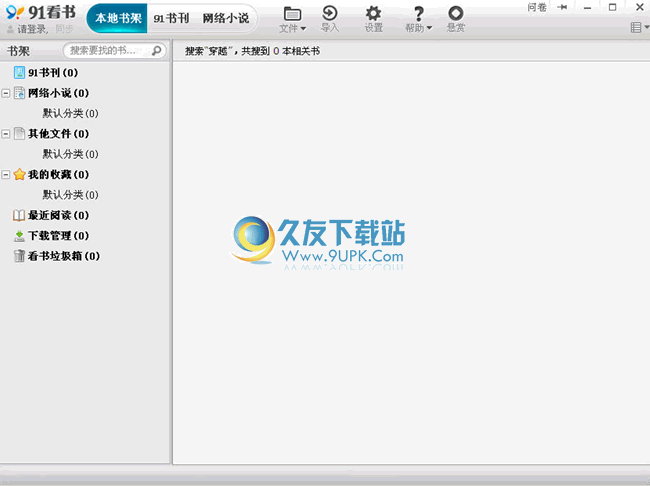Click the 导入 import icon

pyautogui.click(x=330, y=13)
